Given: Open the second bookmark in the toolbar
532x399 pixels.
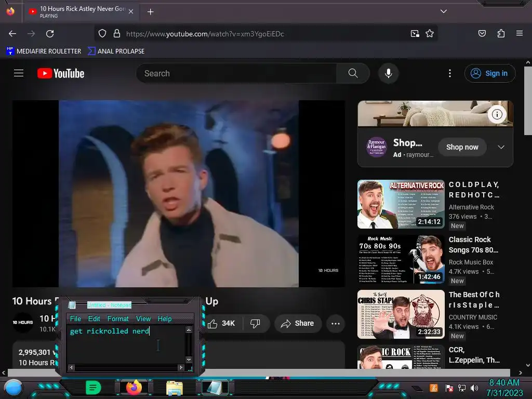Looking at the screenshot, I should click(116, 51).
